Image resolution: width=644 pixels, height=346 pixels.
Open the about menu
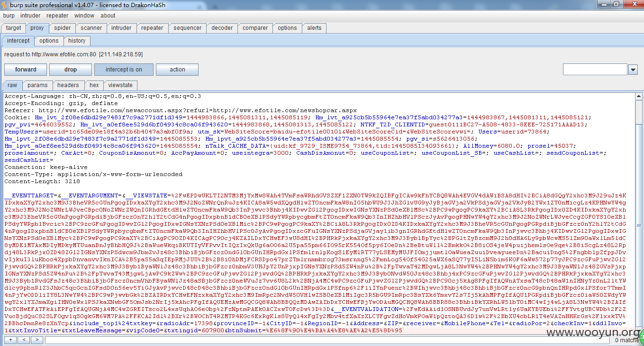(x=108, y=16)
